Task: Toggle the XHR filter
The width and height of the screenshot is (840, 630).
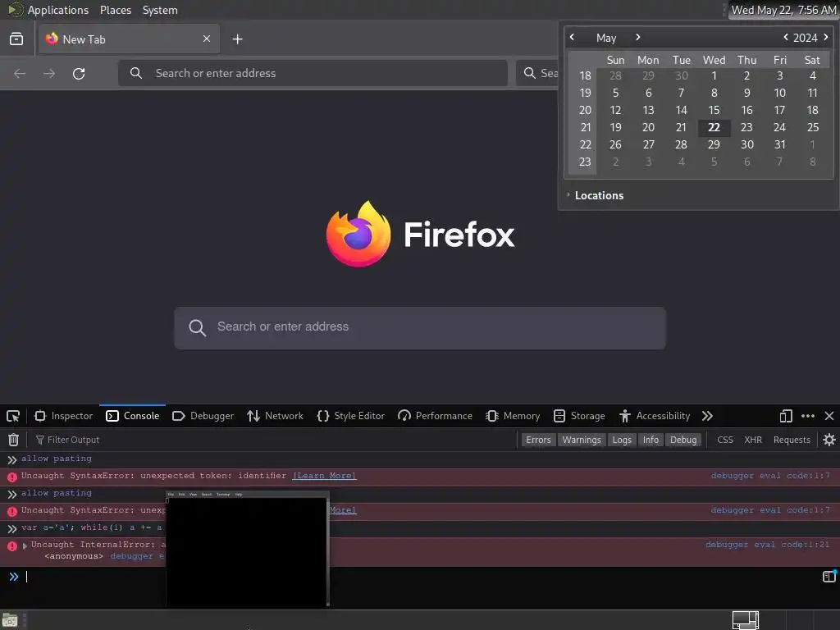Action: coord(753,440)
